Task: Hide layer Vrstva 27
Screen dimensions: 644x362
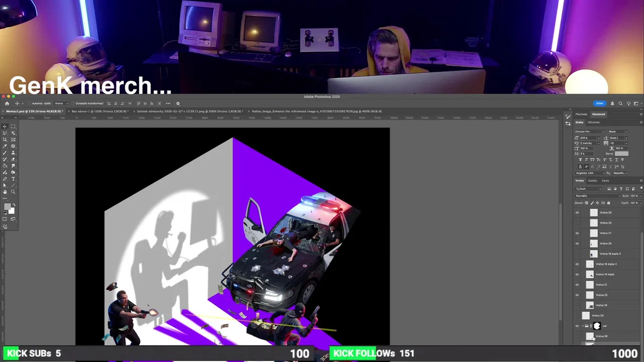Action: click(x=577, y=233)
